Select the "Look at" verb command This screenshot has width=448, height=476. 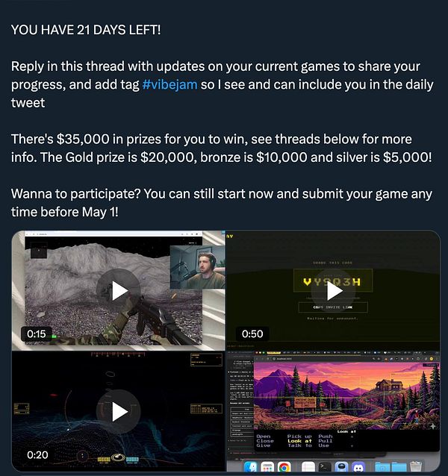[x=299, y=441]
